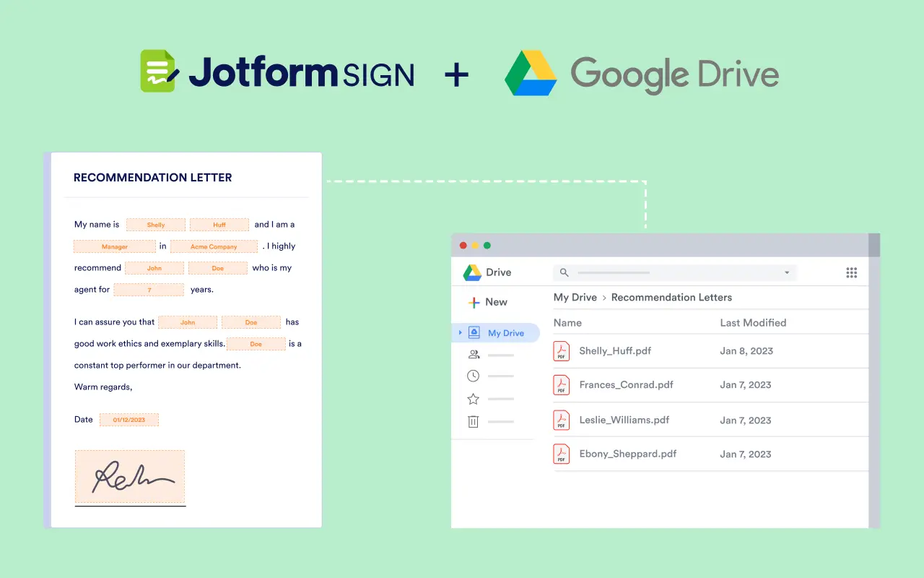The height and width of the screenshot is (578, 924).
Task: Click the red close dot on Drive window
Action: pos(463,246)
